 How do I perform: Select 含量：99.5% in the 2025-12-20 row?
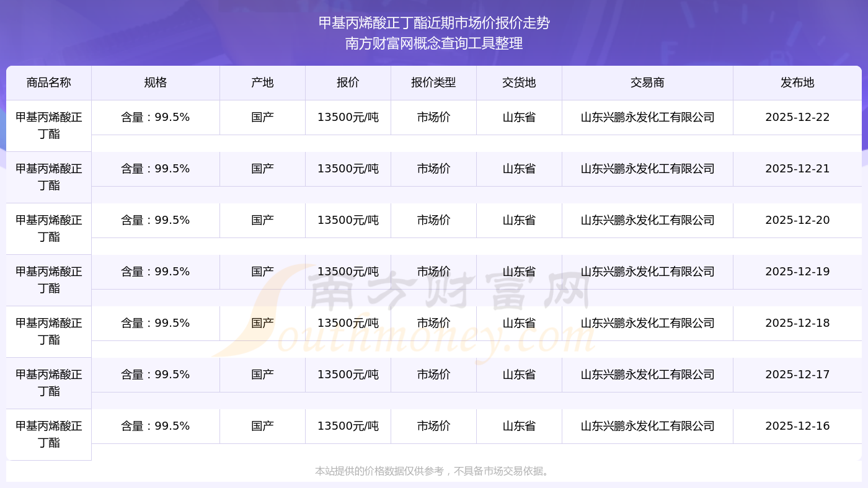(156, 220)
